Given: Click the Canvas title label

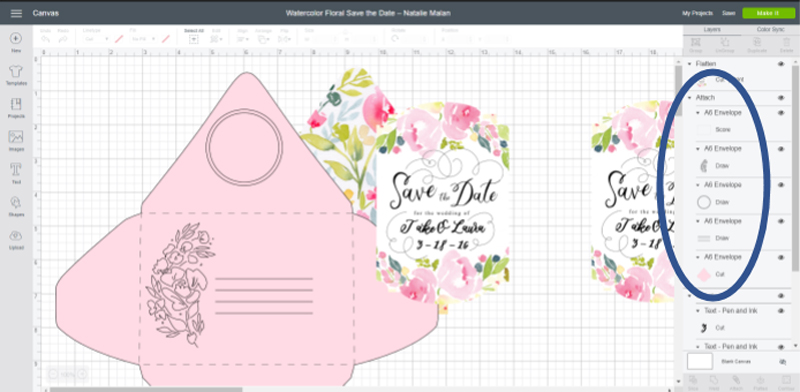Looking at the screenshot, I should 45,13.
